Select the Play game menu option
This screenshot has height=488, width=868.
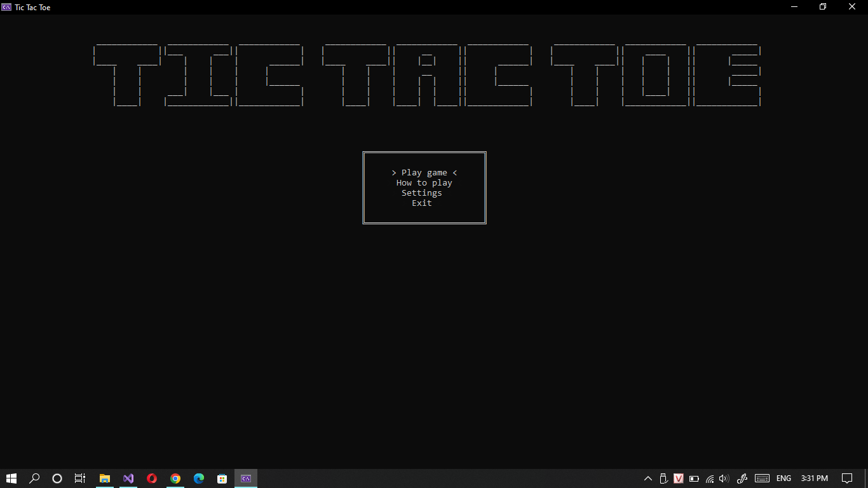[423, 172]
